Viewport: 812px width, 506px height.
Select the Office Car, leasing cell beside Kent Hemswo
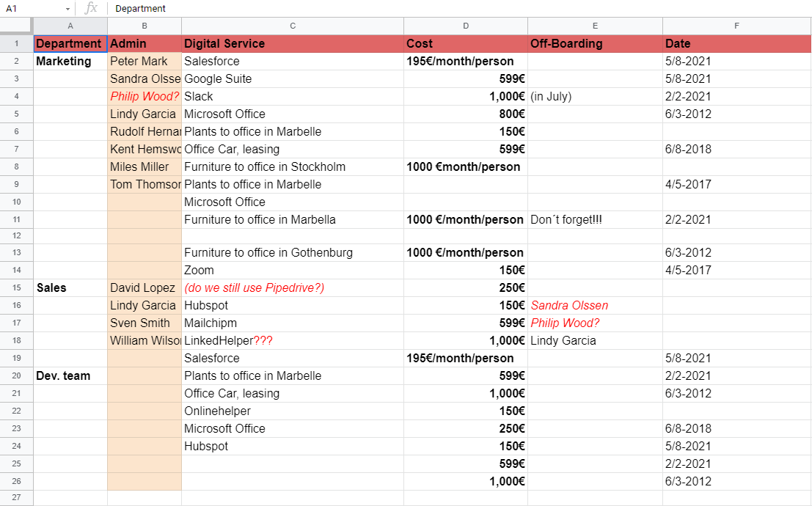293,149
